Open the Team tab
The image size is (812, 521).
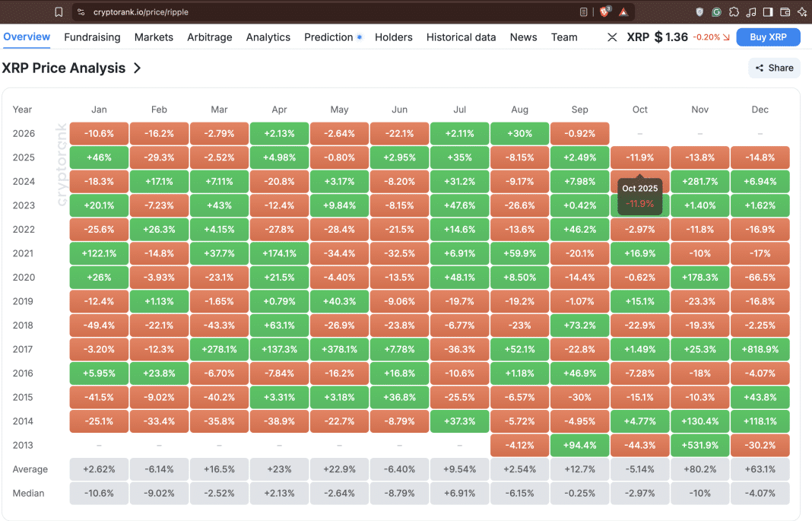(564, 37)
